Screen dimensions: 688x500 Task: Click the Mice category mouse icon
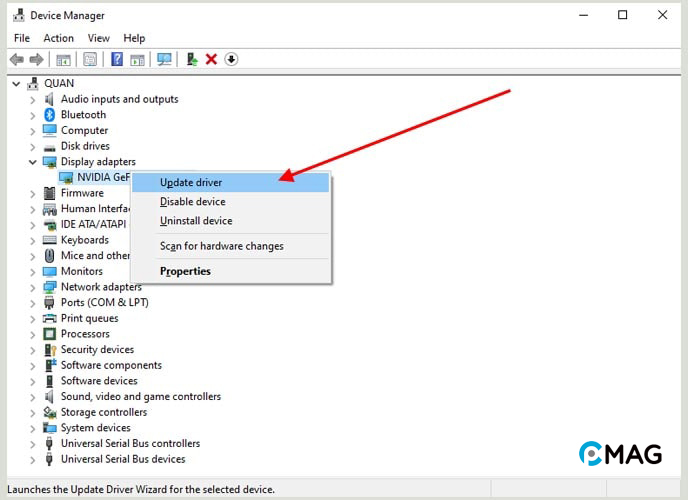point(50,256)
